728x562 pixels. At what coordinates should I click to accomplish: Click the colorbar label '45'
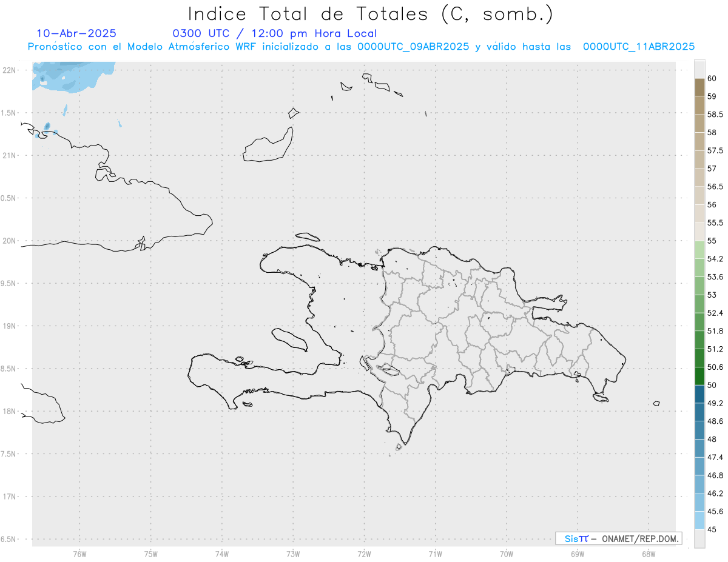coord(712,529)
